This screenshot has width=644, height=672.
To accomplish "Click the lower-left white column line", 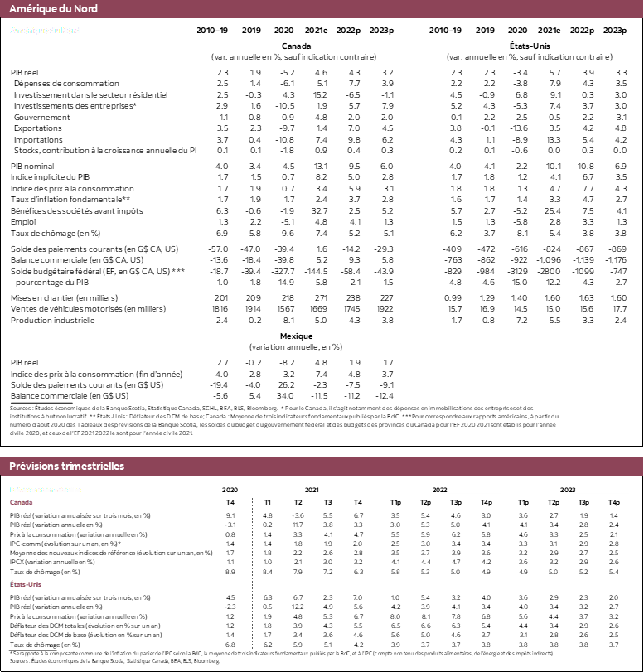I will [470, 665].
